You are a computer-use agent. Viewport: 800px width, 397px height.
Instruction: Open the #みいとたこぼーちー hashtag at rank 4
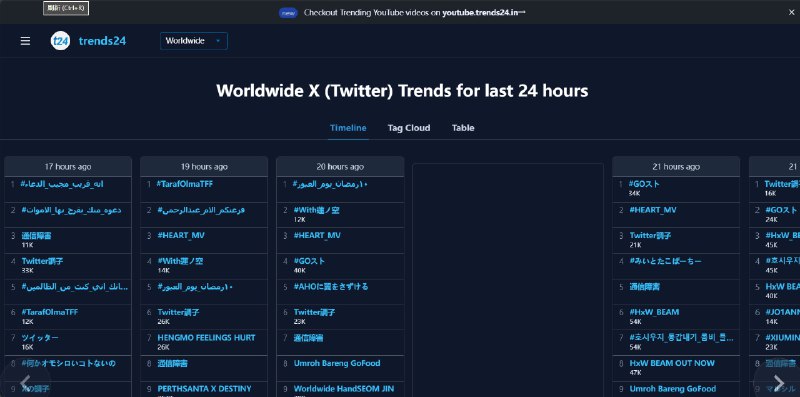[665, 261]
